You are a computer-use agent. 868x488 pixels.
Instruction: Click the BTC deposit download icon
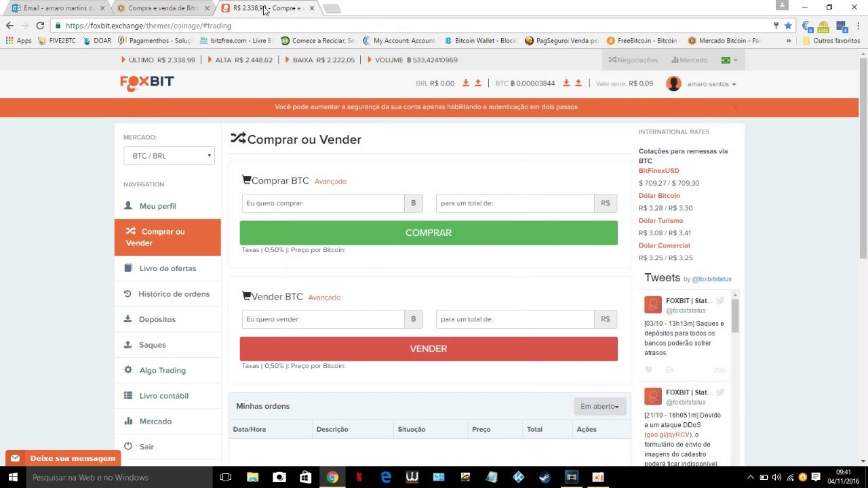click(566, 83)
